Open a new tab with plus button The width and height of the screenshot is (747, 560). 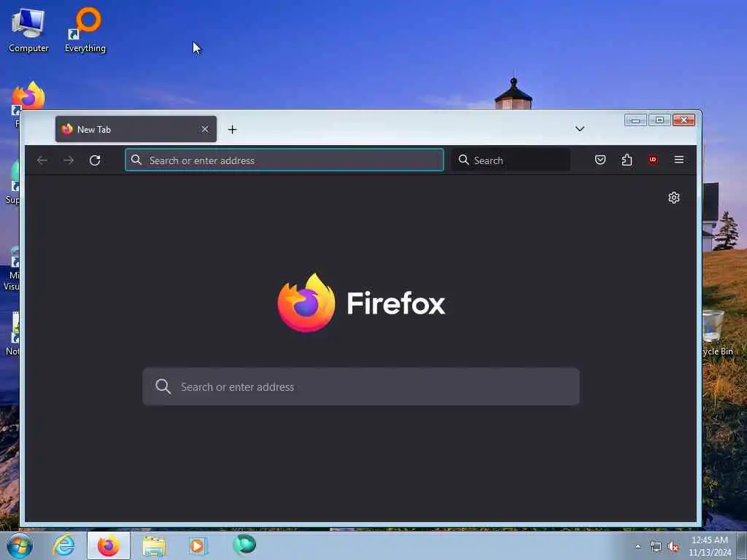(x=232, y=130)
